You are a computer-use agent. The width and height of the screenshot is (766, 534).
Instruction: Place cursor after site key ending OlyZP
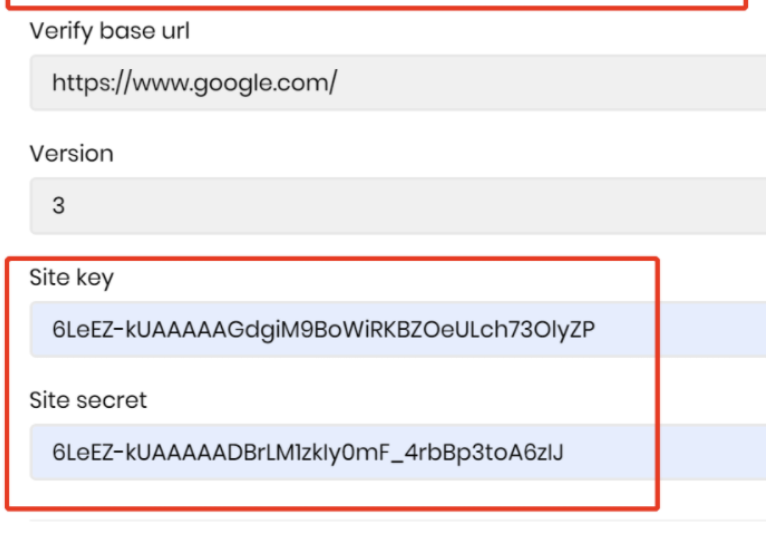597,329
